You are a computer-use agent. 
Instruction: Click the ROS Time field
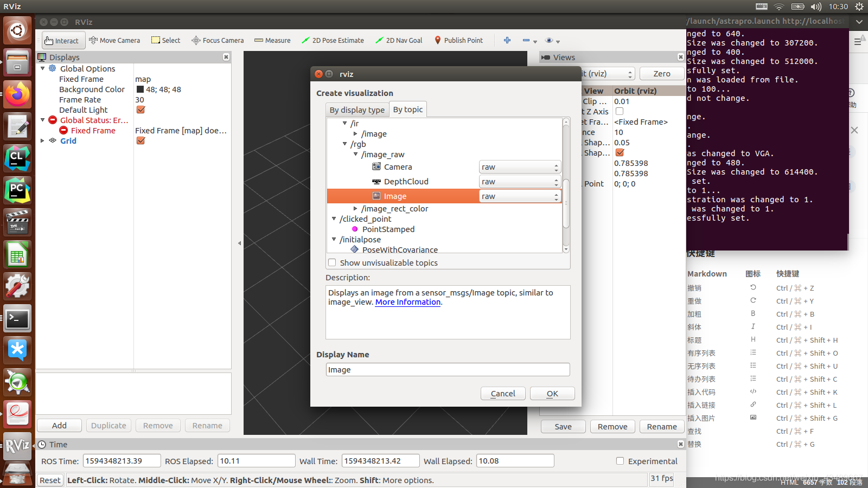(122, 461)
